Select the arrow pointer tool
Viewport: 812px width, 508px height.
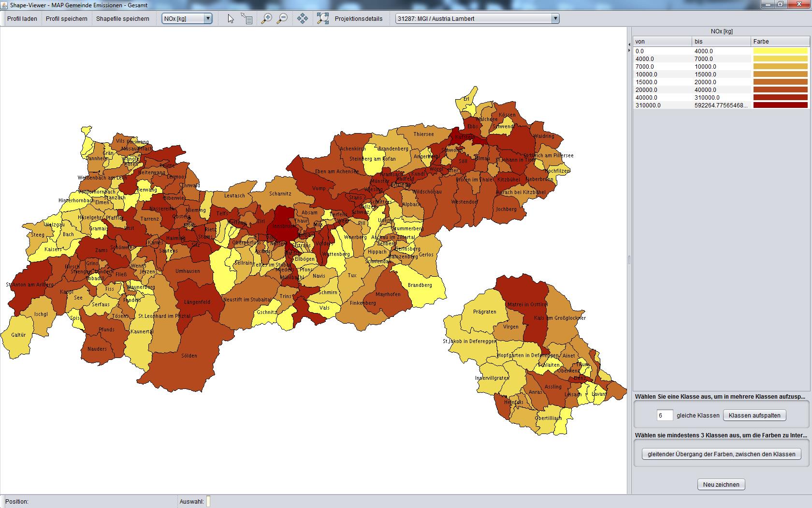[x=231, y=19]
